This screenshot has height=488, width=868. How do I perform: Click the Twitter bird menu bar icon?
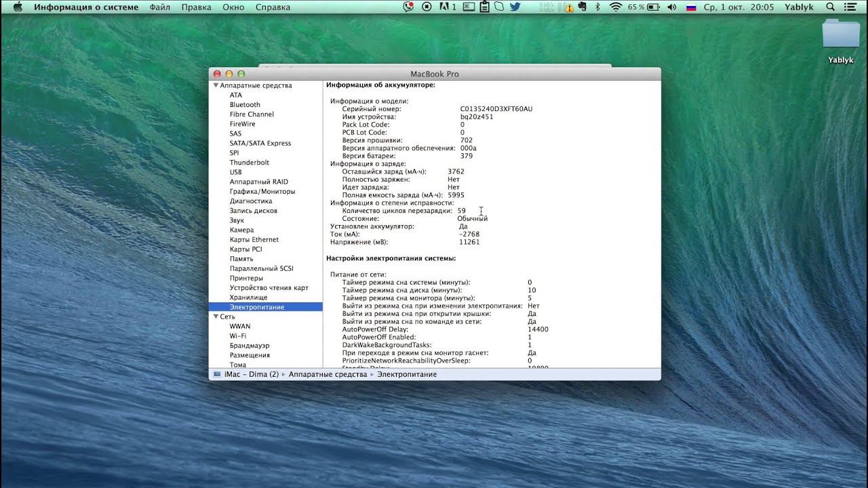point(515,7)
